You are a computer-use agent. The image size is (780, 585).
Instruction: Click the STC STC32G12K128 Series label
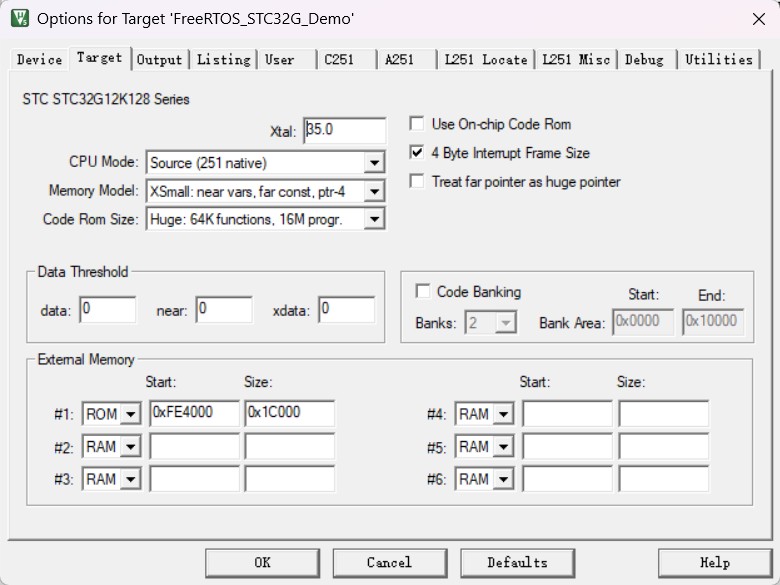106,99
